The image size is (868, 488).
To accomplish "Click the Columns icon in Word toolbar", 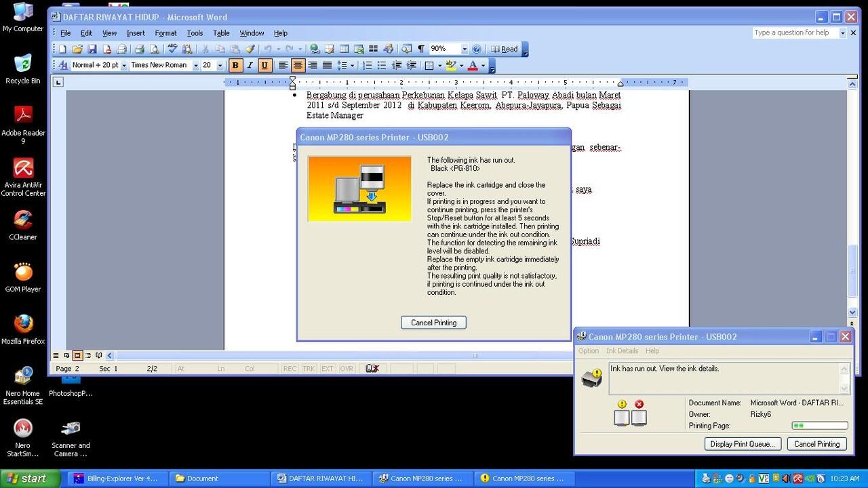I will coord(373,49).
